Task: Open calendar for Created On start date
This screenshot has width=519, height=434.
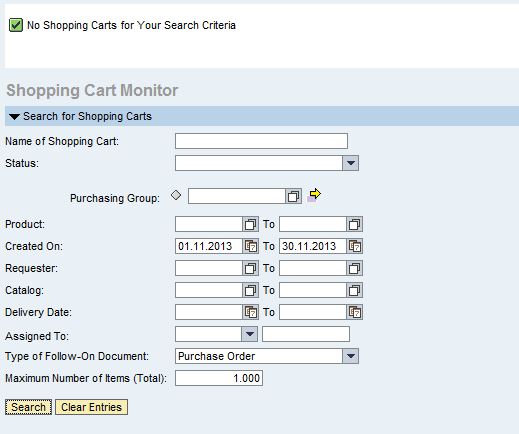Action: click(250, 246)
